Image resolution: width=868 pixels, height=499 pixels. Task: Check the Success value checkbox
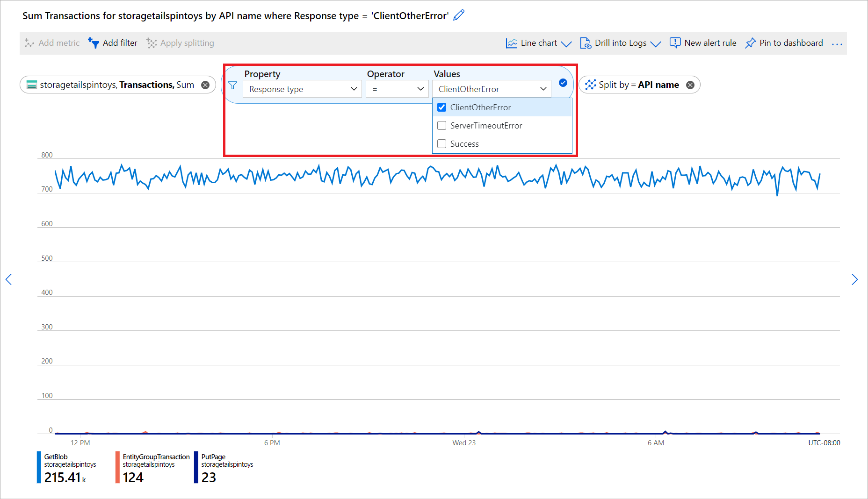point(442,144)
